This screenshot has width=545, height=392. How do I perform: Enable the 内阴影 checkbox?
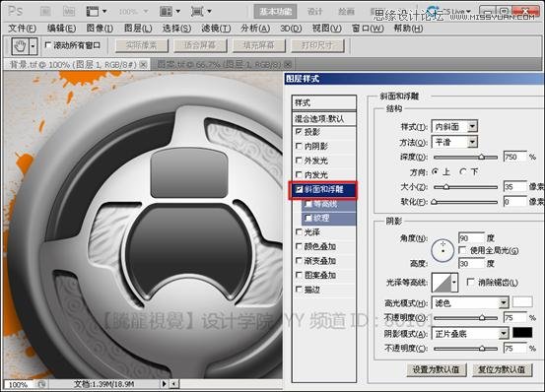(x=299, y=146)
